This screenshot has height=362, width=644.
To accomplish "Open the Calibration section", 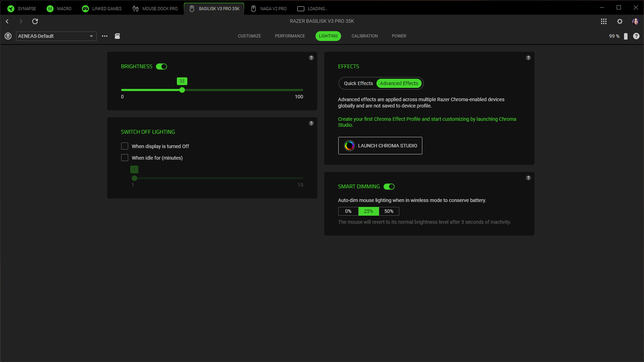I will [x=365, y=36].
